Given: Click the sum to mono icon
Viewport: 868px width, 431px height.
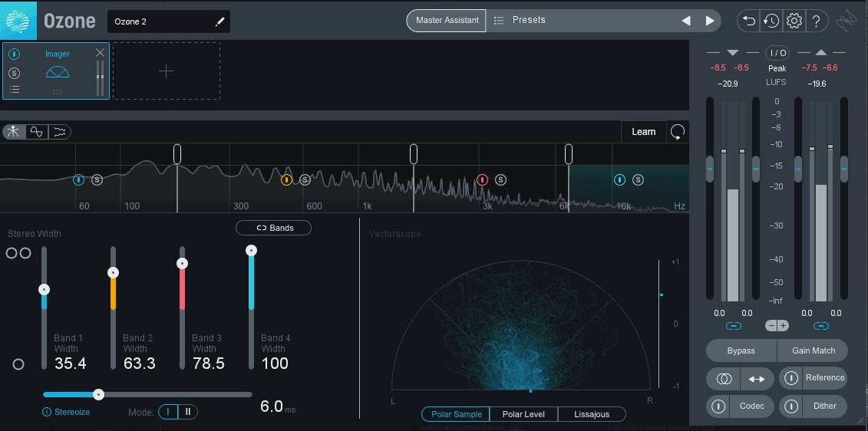Looking at the screenshot, I should (724, 379).
